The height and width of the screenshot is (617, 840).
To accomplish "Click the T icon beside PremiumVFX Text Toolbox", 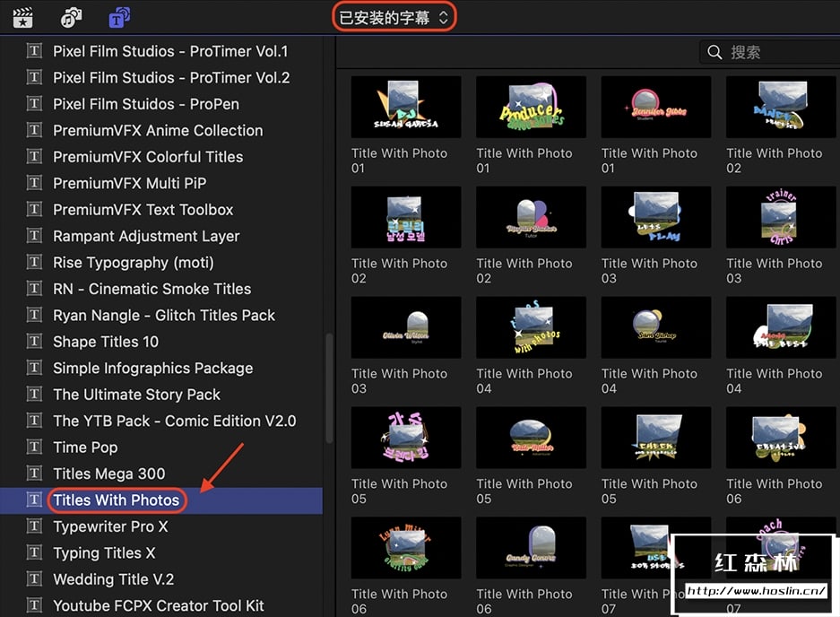I will (34, 209).
